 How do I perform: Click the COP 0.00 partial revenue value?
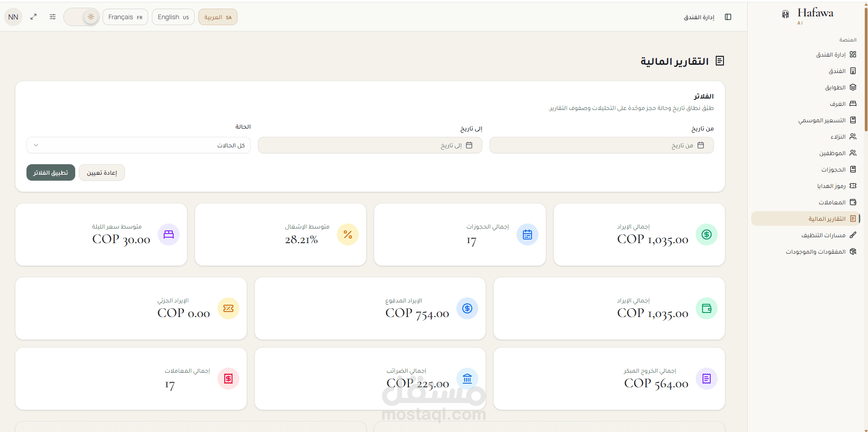(184, 313)
